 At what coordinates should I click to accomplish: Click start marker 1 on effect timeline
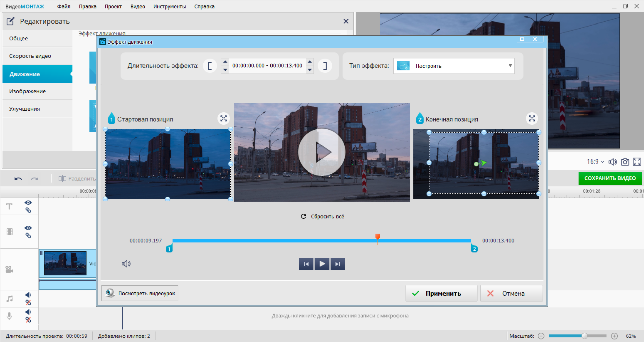click(x=169, y=249)
